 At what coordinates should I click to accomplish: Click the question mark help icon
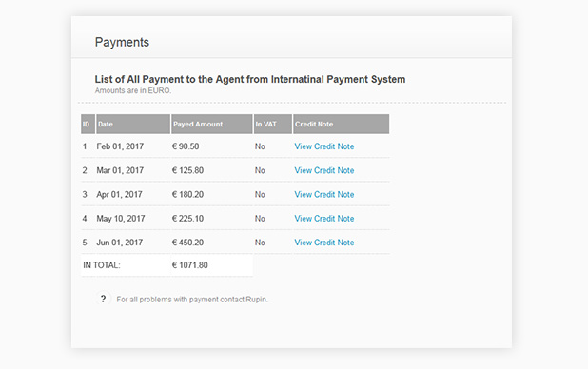pos(103,299)
